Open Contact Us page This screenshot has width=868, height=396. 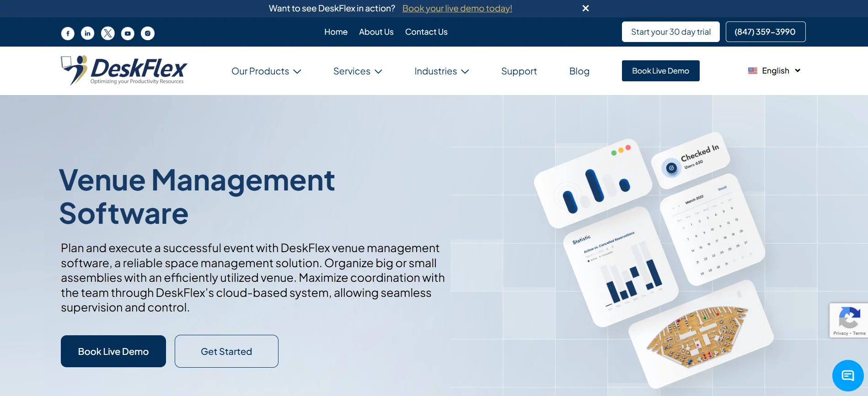click(x=426, y=32)
